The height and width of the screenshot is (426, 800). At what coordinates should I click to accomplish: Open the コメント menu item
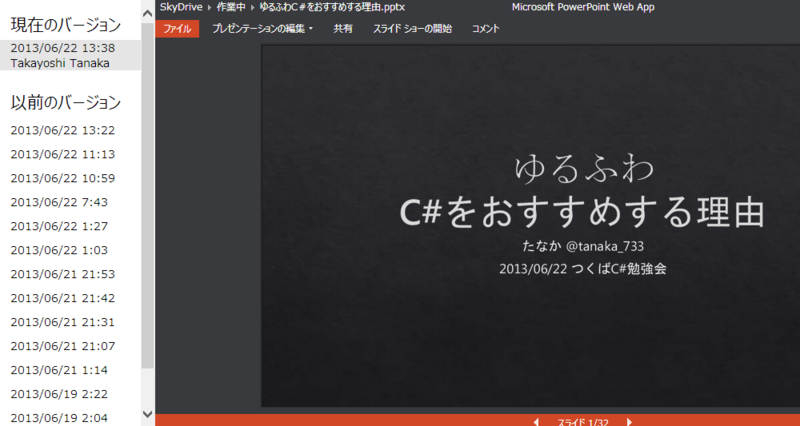coord(485,29)
